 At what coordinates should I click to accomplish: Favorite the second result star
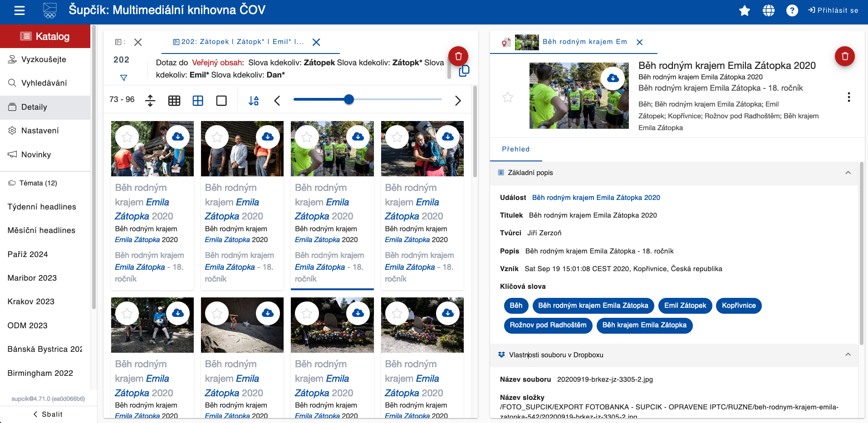217,137
